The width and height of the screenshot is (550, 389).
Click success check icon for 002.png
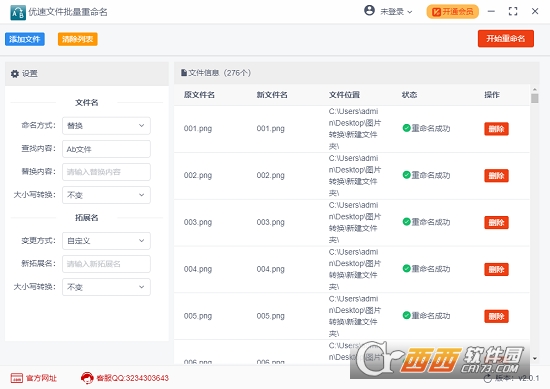(x=407, y=175)
